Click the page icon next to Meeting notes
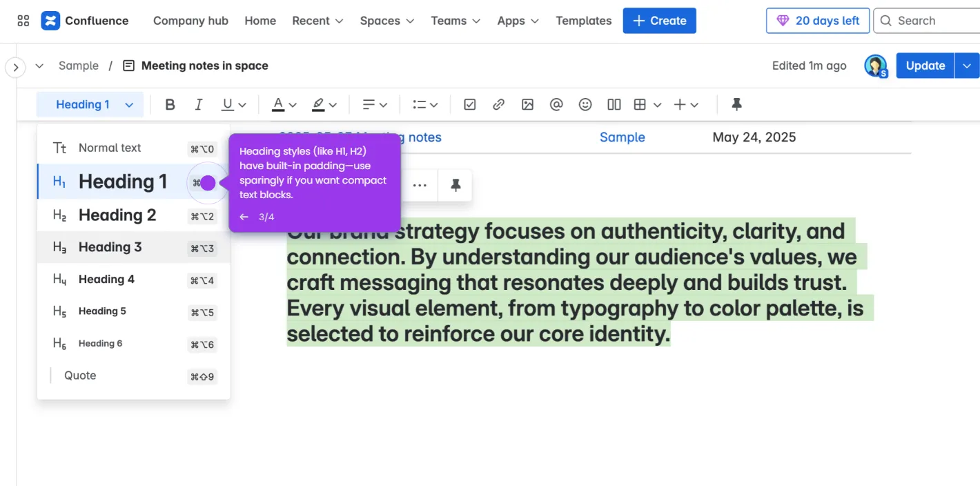The image size is (980, 486). (x=128, y=66)
